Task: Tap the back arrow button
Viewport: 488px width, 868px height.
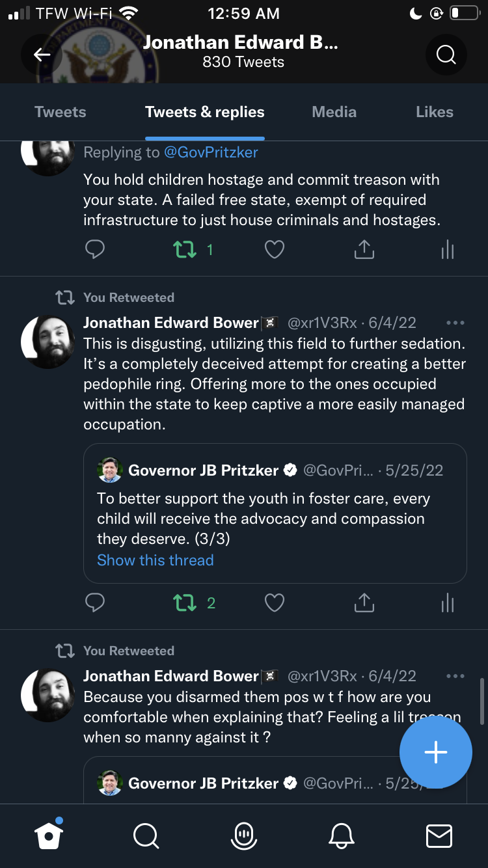Action: (x=42, y=55)
